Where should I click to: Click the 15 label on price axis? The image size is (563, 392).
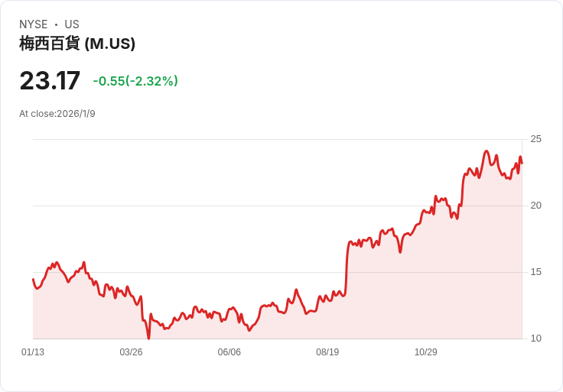535,272
